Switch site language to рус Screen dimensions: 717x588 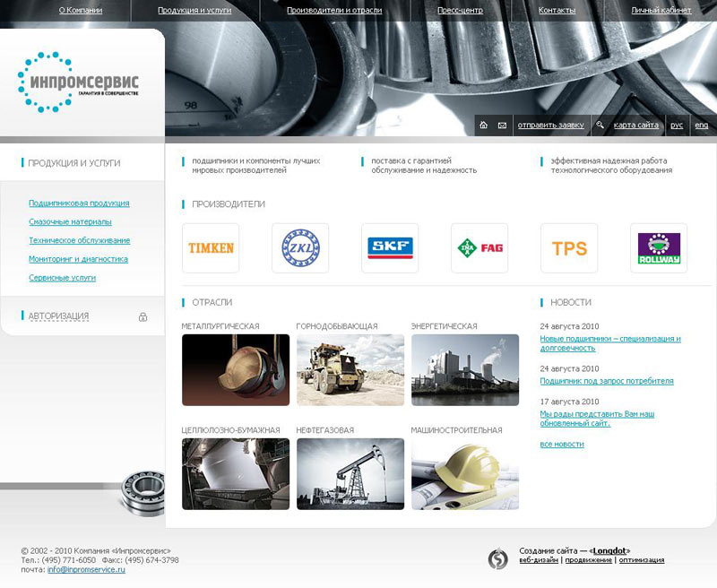(x=677, y=125)
